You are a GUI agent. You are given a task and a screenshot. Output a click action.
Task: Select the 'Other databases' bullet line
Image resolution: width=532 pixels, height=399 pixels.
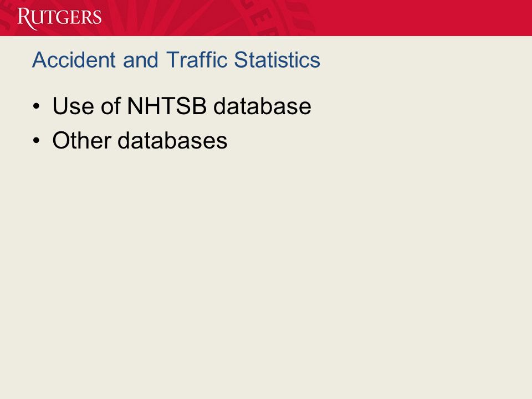(x=140, y=140)
